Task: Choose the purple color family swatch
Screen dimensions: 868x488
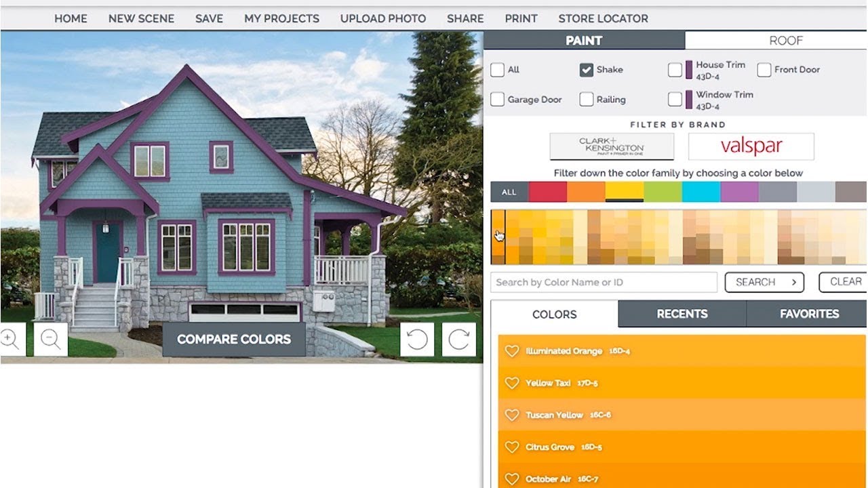Action: (739, 192)
